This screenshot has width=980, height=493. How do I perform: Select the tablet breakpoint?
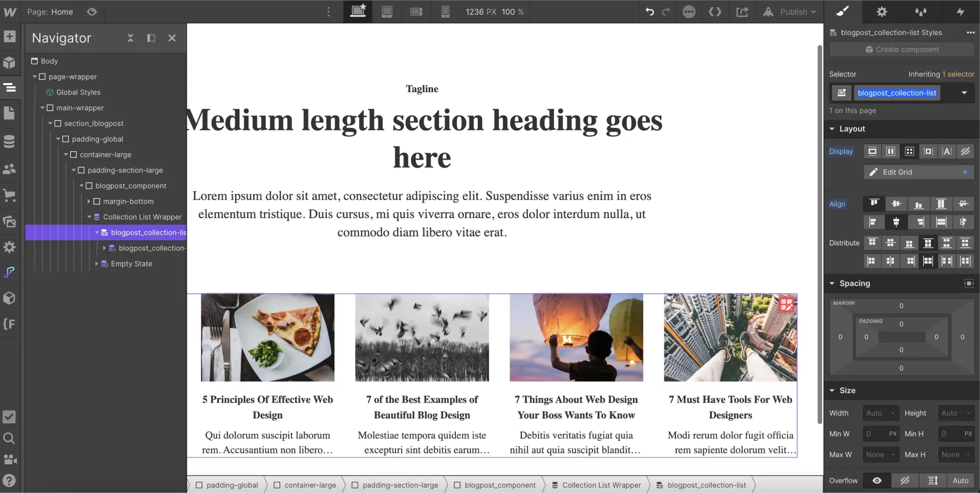pyautogui.click(x=387, y=12)
